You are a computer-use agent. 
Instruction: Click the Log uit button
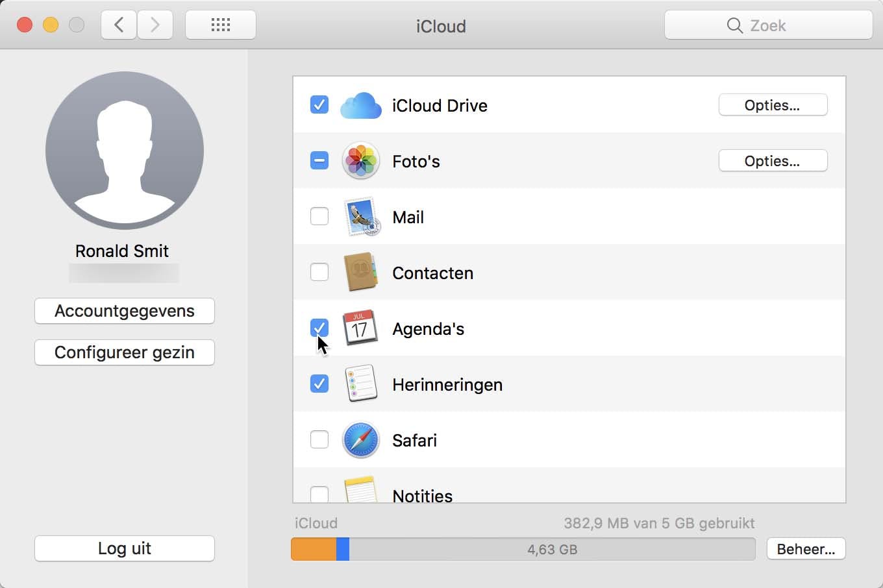pos(125,548)
